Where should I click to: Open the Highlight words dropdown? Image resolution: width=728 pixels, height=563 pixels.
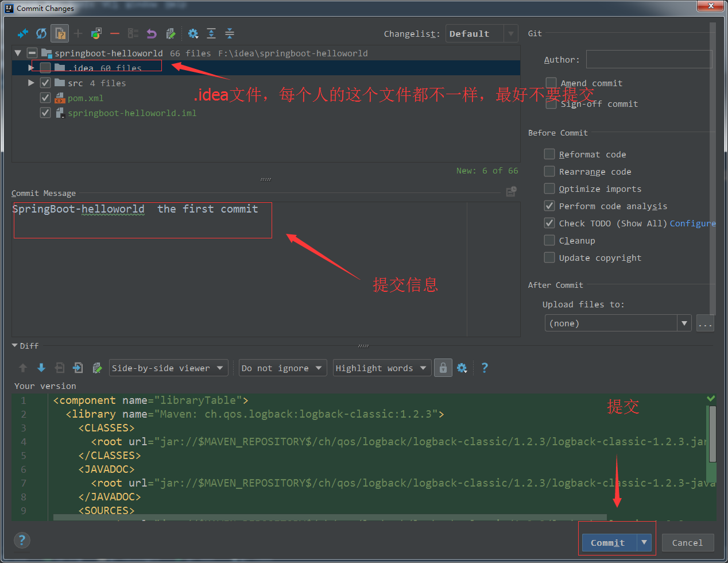pyautogui.click(x=382, y=368)
